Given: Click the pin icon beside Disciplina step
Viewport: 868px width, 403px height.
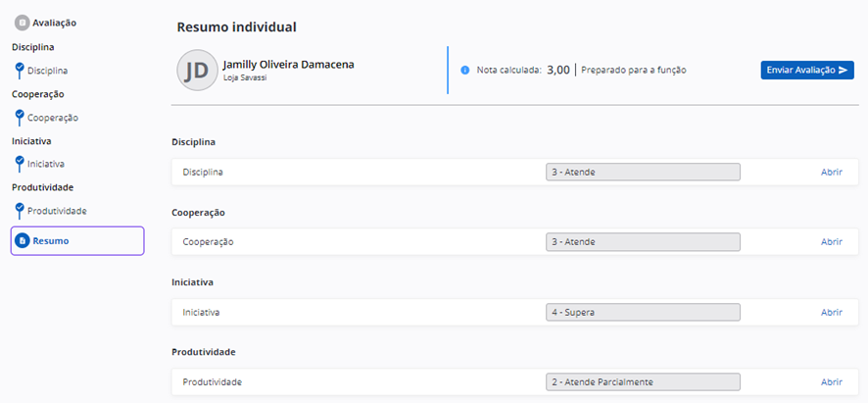Looking at the screenshot, I should [19, 70].
